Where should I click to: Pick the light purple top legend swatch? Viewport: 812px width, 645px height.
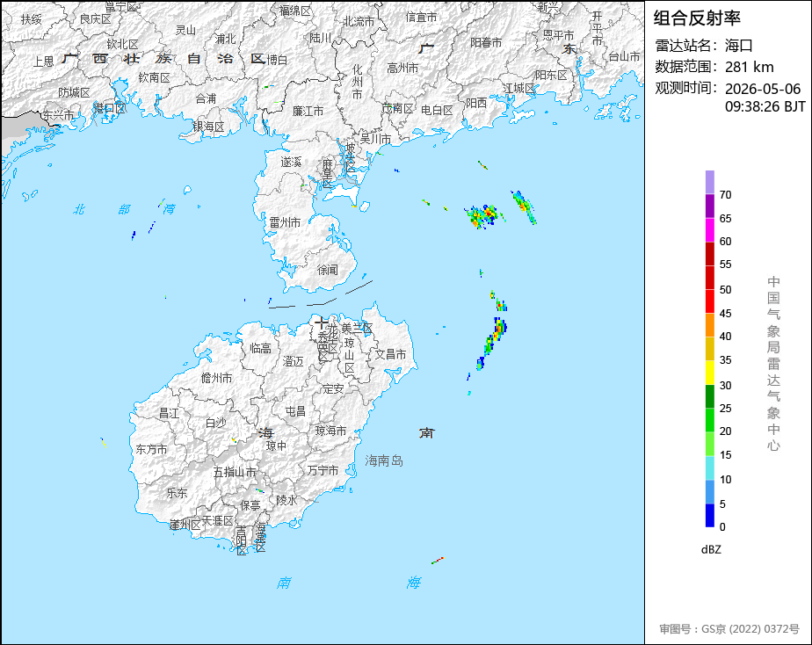709,182
